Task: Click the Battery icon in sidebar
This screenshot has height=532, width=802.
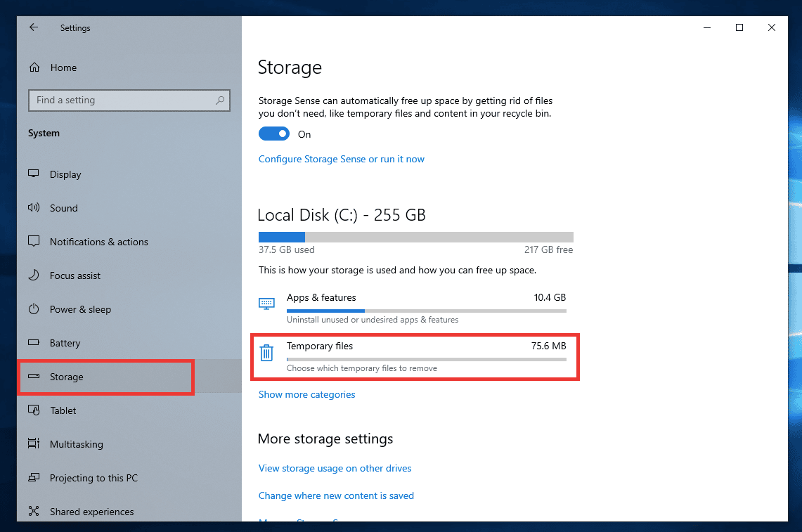Action: pyautogui.click(x=34, y=343)
